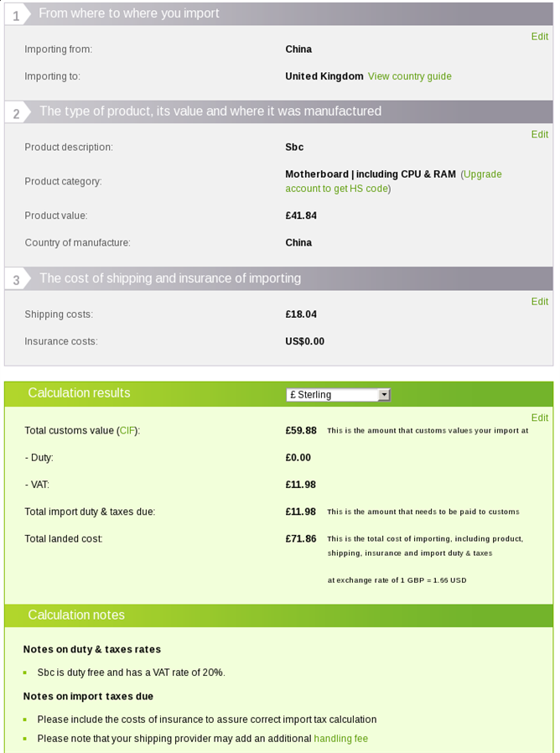The width and height of the screenshot is (560, 753).
Task: Click the step 2 number badge
Action: 16,114
